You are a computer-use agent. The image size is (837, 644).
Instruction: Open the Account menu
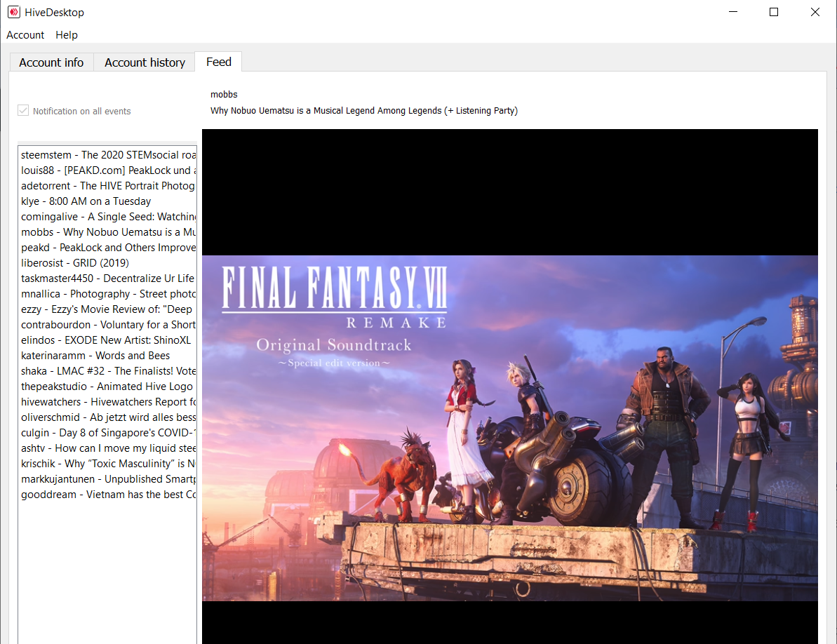(x=25, y=34)
